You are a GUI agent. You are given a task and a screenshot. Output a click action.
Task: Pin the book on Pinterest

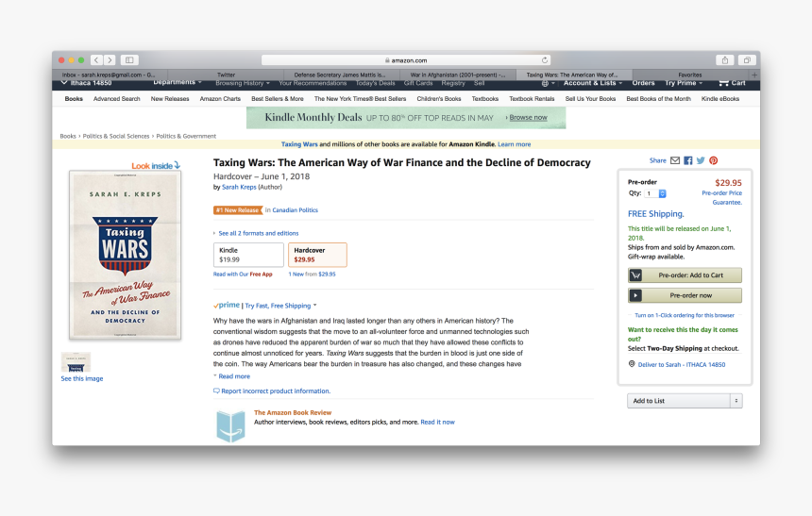tap(714, 160)
